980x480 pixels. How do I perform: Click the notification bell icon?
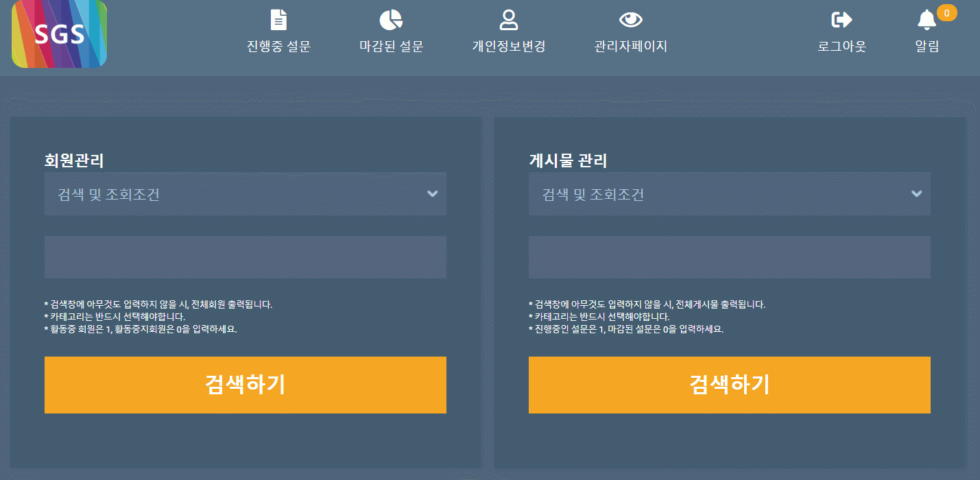(927, 20)
